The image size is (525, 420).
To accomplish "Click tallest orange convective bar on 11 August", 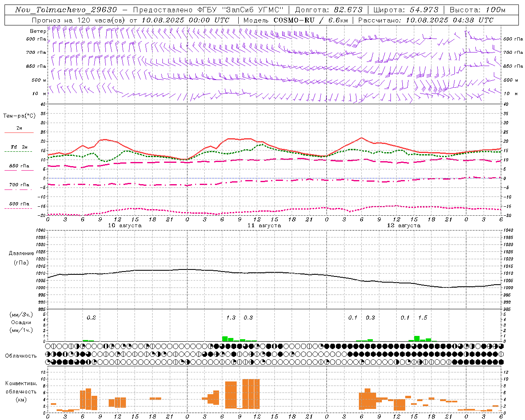I will (x=251, y=394).
